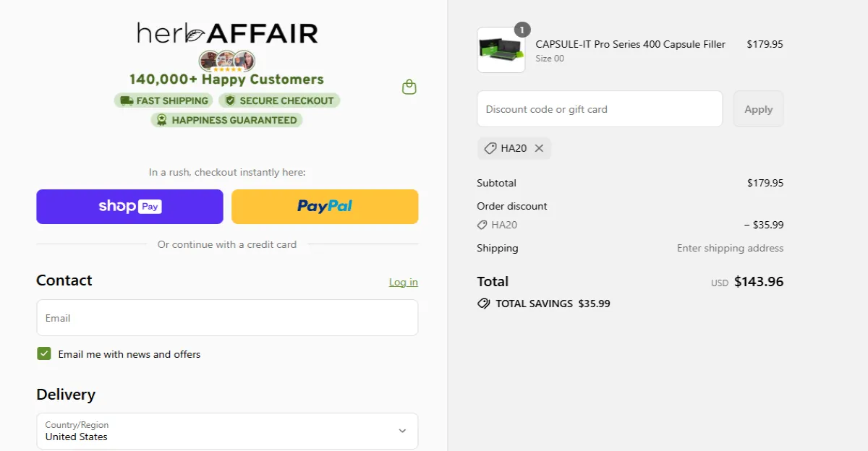Image resolution: width=868 pixels, height=451 pixels.
Task: Open the cart using the shopping bag icon
Action: tap(409, 86)
